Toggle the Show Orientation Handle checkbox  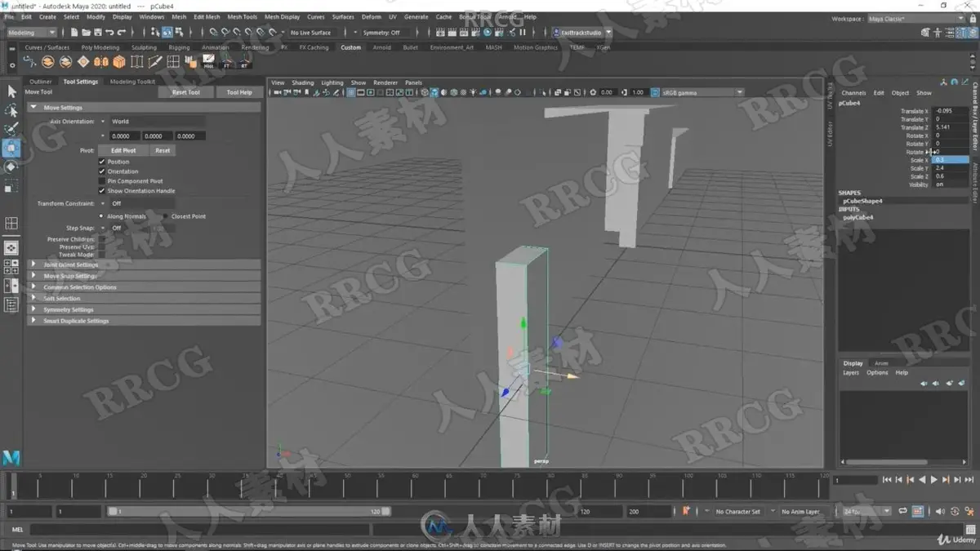coord(102,191)
